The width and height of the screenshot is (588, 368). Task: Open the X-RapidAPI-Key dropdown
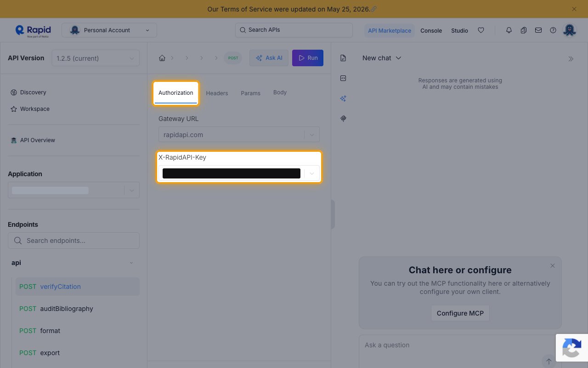(x=239, y=173)
